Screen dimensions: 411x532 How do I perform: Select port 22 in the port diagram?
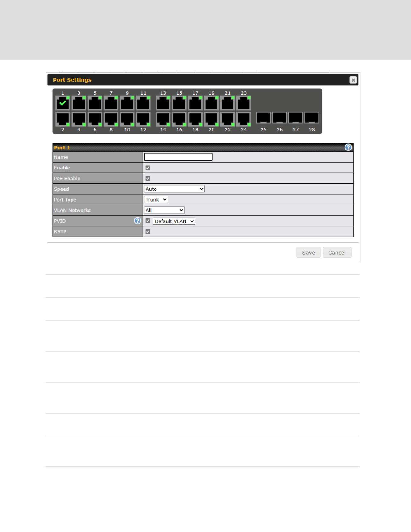pyautogui.click(x=227, y=119)
